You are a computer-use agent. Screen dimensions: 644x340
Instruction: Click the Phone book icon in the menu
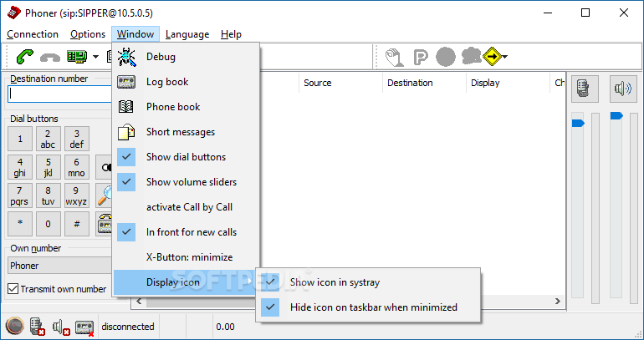click(126, 107)
